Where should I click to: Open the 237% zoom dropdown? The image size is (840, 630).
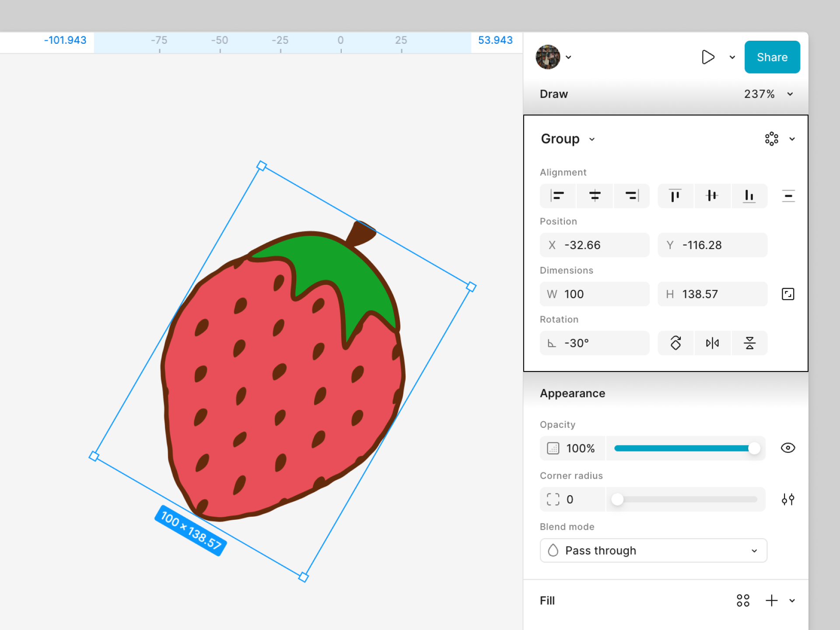pyautogui.click(x=769, y=94)
